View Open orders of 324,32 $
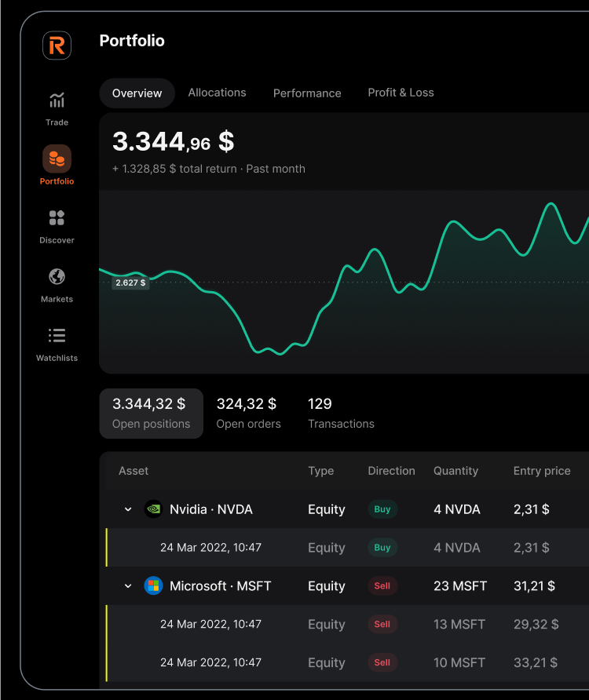 248,413
